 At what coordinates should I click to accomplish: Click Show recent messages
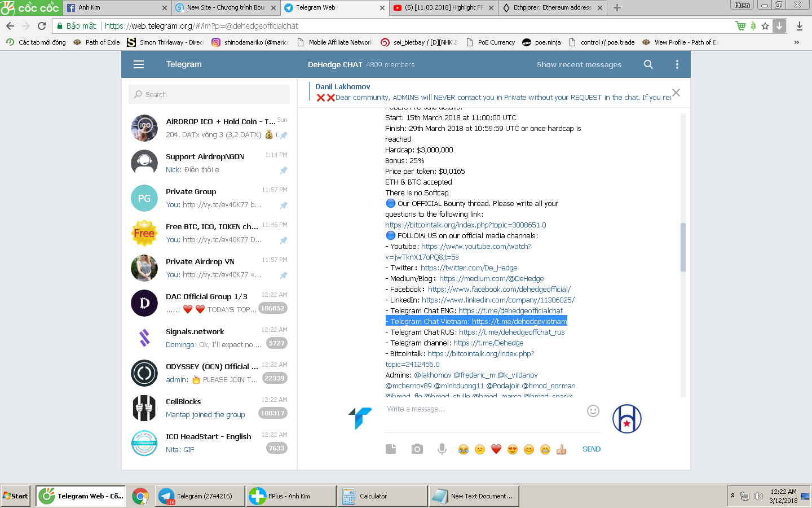click(x=579, y=64)
